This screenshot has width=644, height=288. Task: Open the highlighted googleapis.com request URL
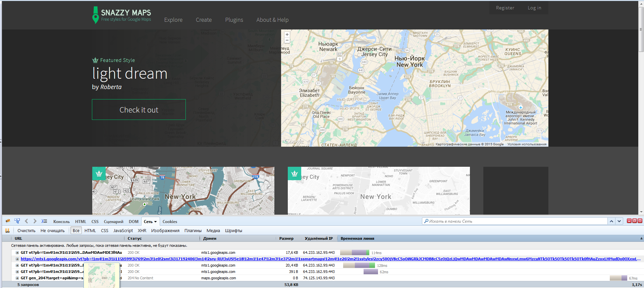click(331, 259)
